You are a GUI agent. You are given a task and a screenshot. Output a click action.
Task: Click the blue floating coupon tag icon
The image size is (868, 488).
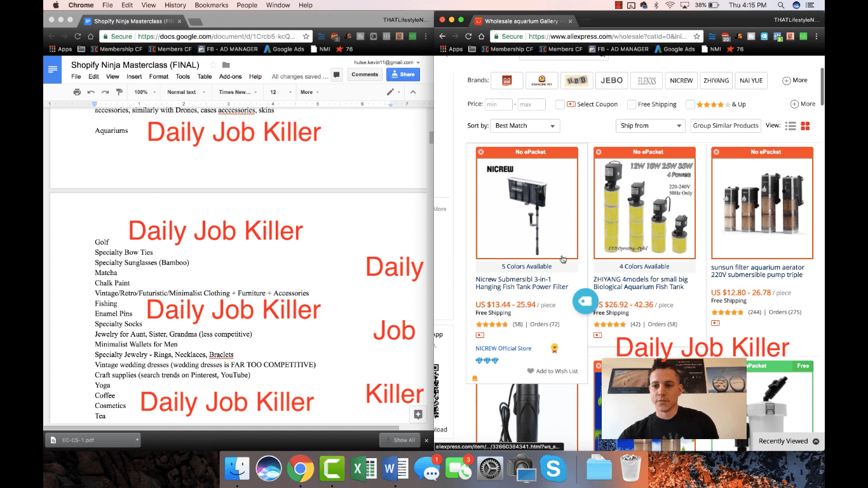(x=585, y=301)
